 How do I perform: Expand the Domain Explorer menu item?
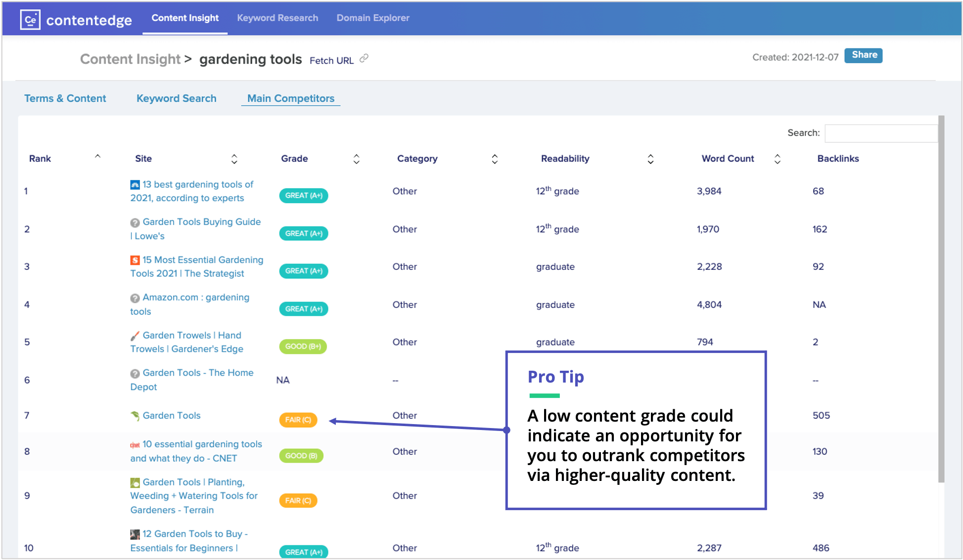point(372,18)
